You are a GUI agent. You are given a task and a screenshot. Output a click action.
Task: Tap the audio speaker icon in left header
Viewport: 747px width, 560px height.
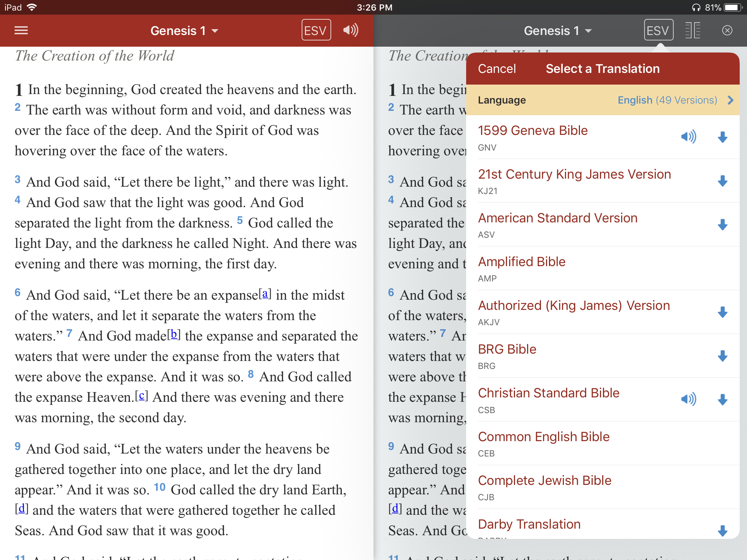351,30
